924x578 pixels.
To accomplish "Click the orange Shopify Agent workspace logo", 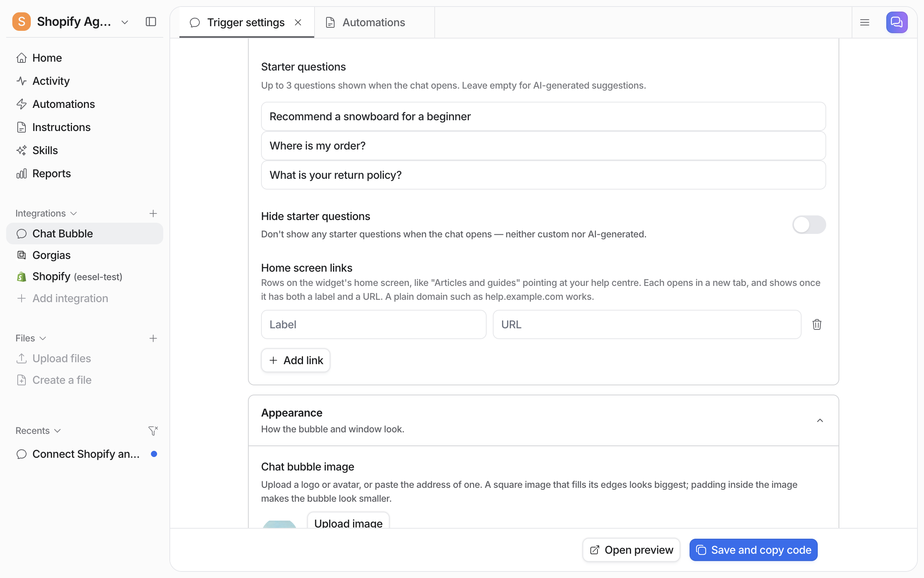I will tap(22, 22).
